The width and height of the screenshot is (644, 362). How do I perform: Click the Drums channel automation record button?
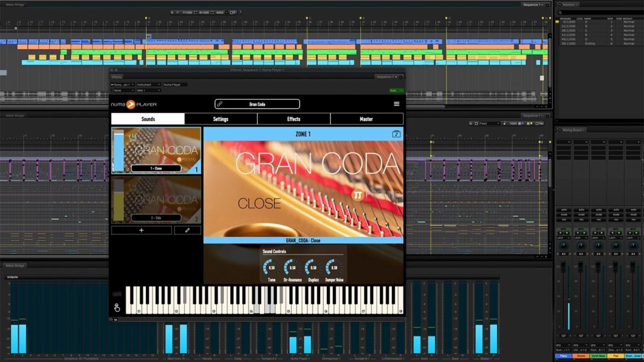[x=577, y=233]
